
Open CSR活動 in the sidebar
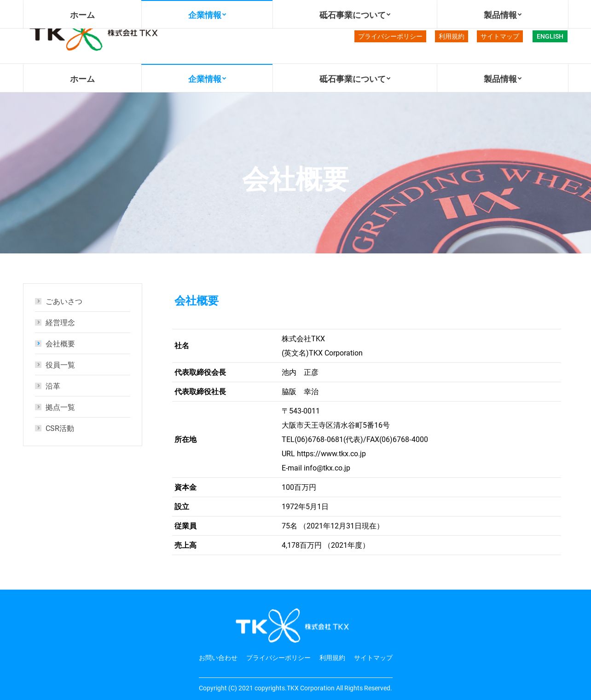point(60,429)
